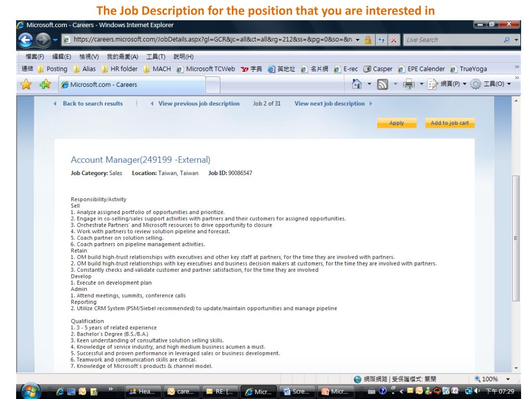Screen dimensions: 532x399
Task: Open the HR folder link
Action: [x=120, y=69]
